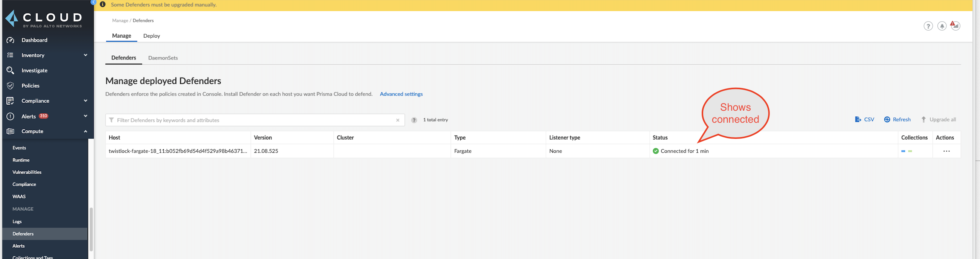Switch to the DaemonSets tab

click(163, 58)
